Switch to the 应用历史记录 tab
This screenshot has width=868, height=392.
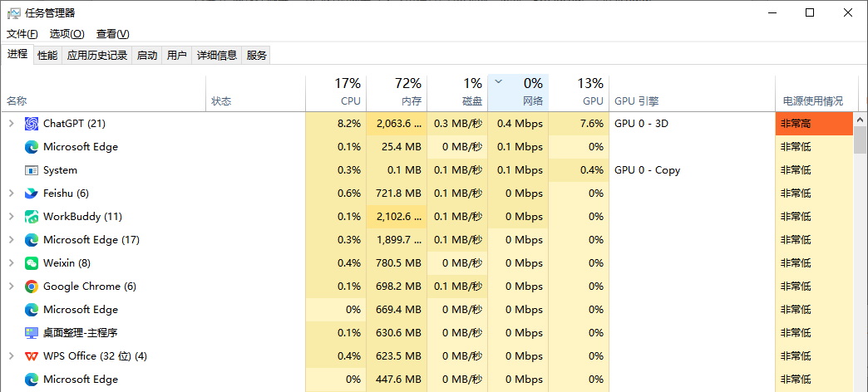[97, 56]
